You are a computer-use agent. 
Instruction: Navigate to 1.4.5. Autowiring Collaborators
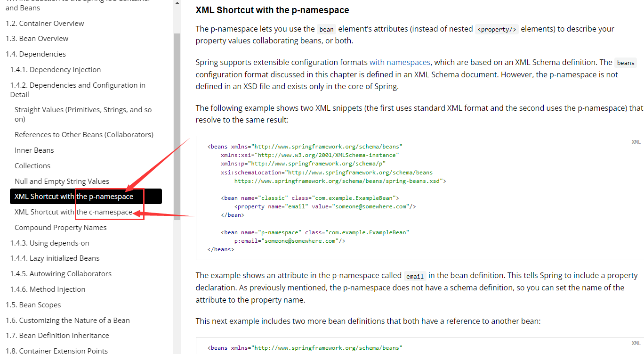61,274
